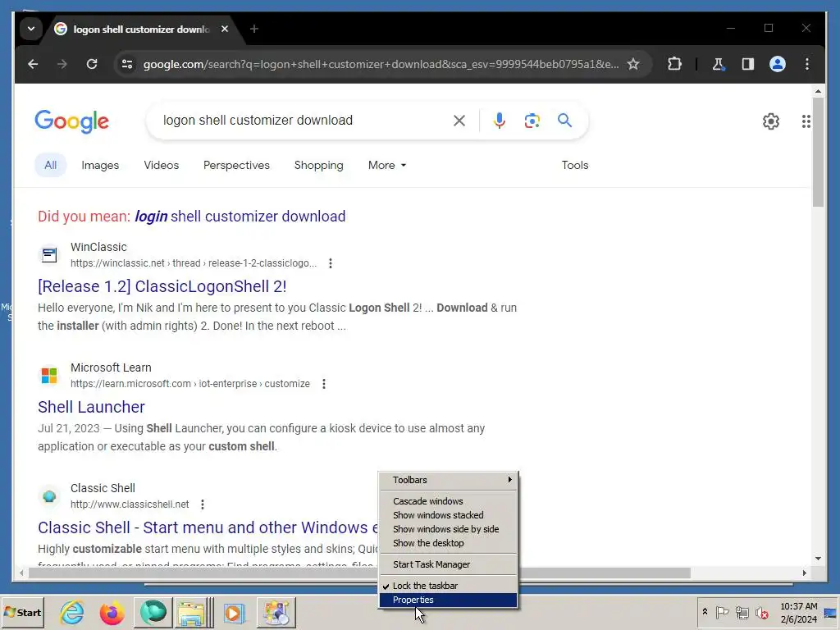
Task: Bookmark this page with the star icon
Action: pyautogui.click(x=633, y=64)
